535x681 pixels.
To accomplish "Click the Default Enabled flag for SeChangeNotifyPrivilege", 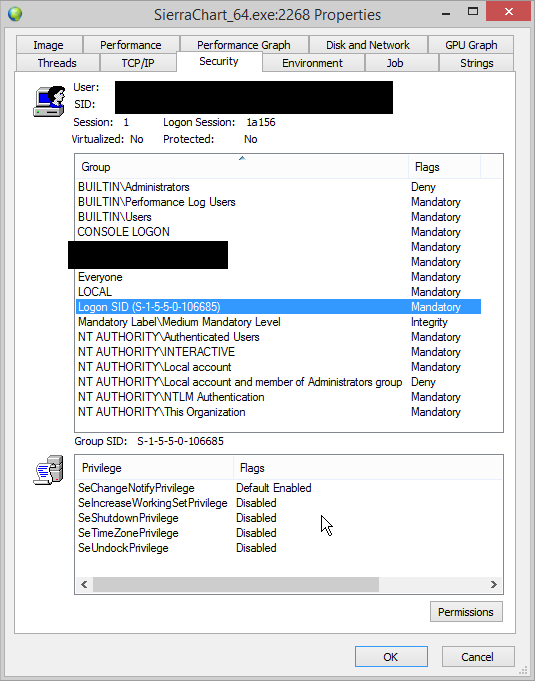I will coord(274,488).
